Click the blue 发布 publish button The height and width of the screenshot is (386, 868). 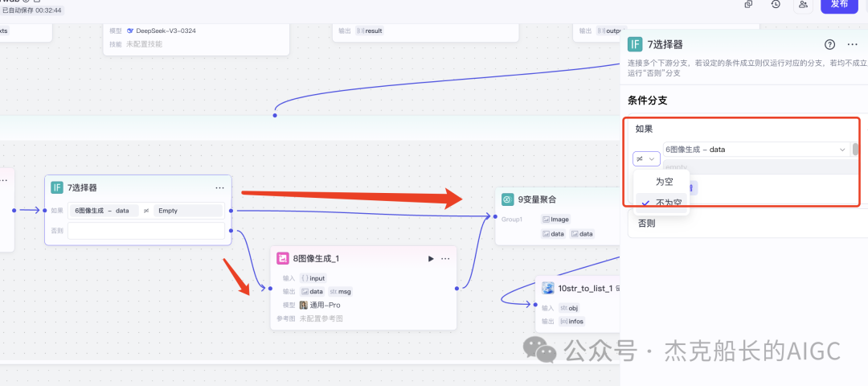[839, 5]
